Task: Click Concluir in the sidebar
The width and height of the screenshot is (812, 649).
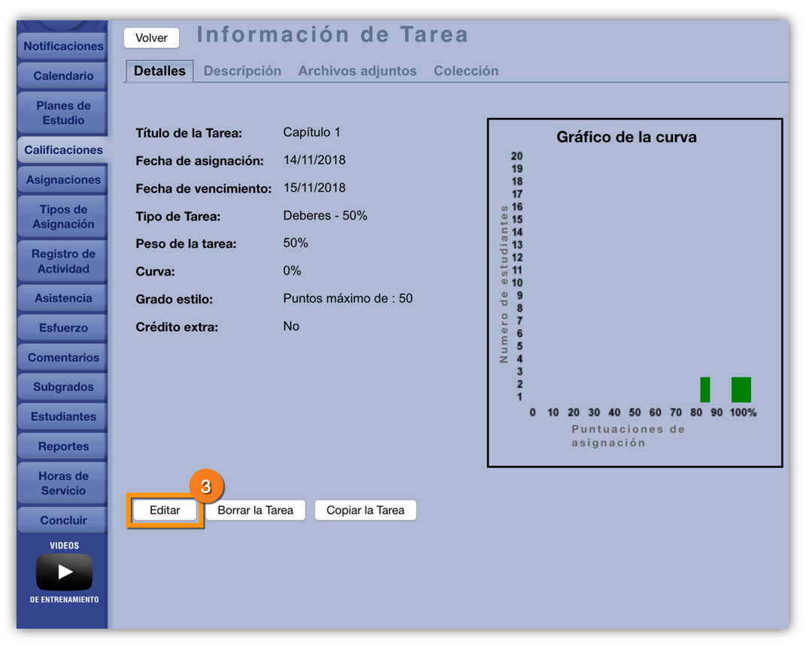Action: pyautogui.click(x=63, y=520)
